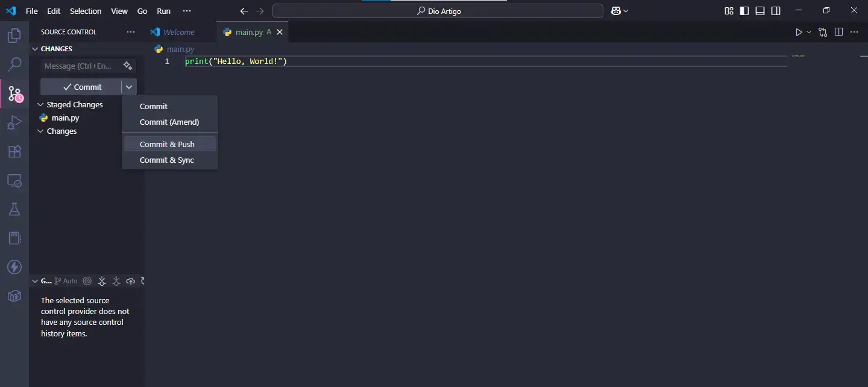Open Customize Layout icon
This screenshot has height=387, width=868.
[729, 11]
